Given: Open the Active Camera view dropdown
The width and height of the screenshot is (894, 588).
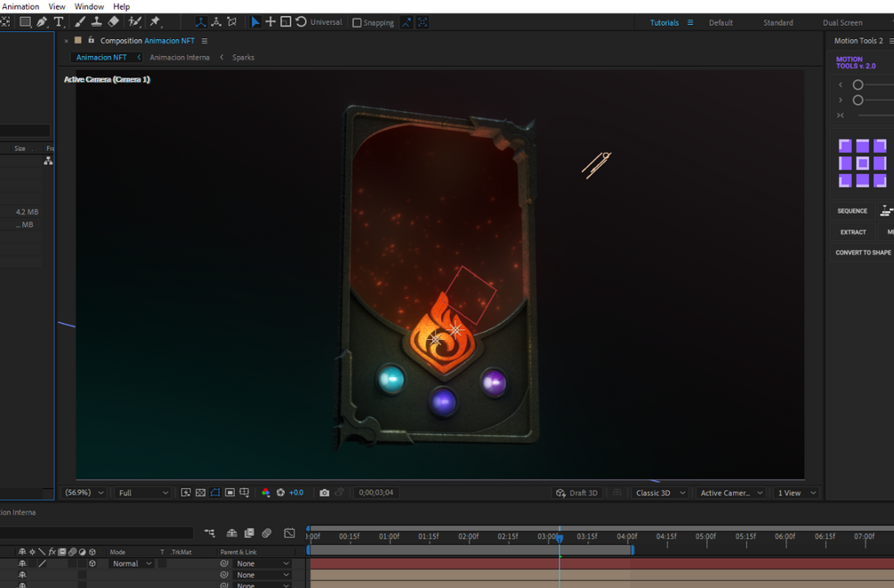Looking at the screenshot, I should (x=731, y=493).
